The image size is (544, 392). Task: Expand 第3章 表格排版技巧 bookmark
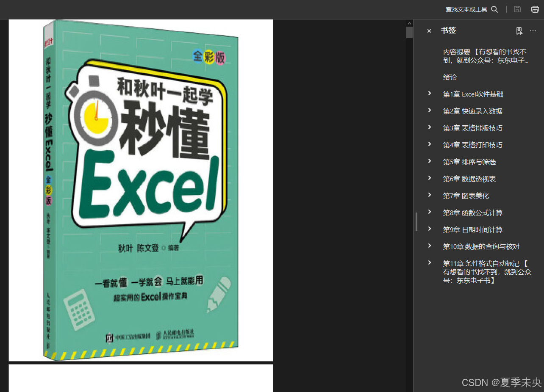point(430,127)
